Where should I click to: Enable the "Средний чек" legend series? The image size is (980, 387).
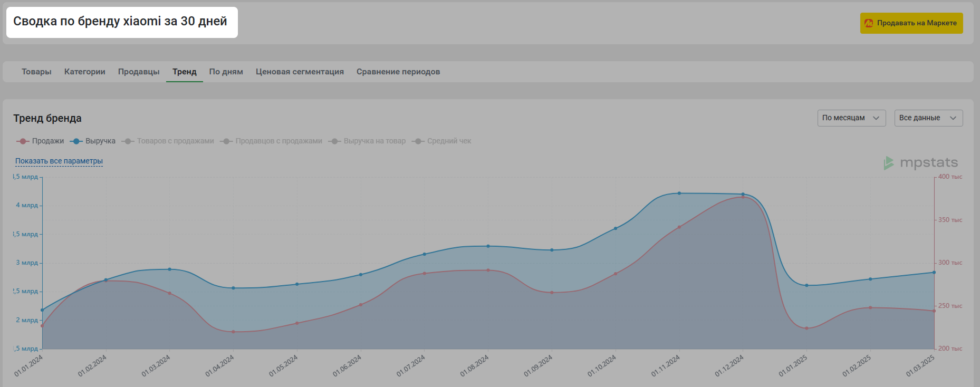point(441,141)
